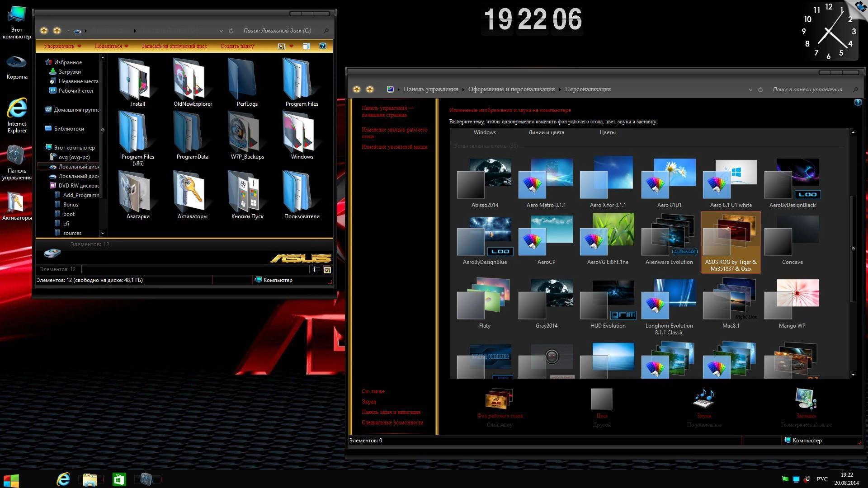Open Изменение значков рабочего стола link
The width and height of the screenshot is (868, 488).
click(394, 133)
